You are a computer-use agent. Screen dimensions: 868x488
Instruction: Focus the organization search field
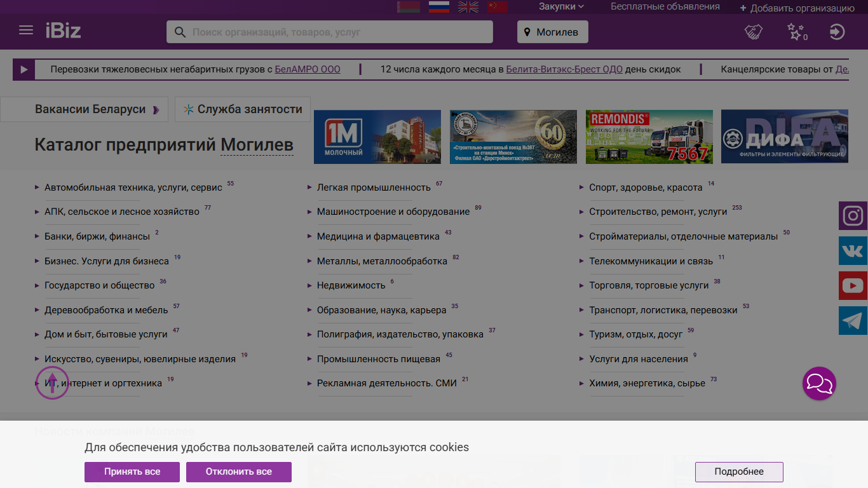tap(330, 32)
